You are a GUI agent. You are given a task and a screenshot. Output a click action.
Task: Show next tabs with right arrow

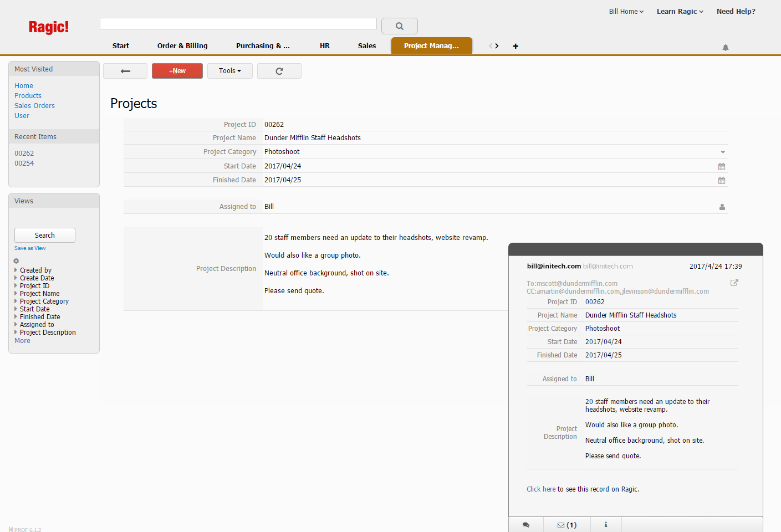click(497, 46)
